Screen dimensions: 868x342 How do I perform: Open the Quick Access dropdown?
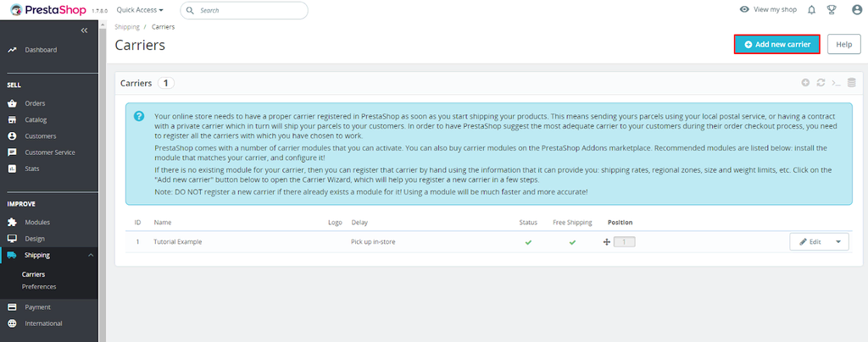[x=140, y=10]
